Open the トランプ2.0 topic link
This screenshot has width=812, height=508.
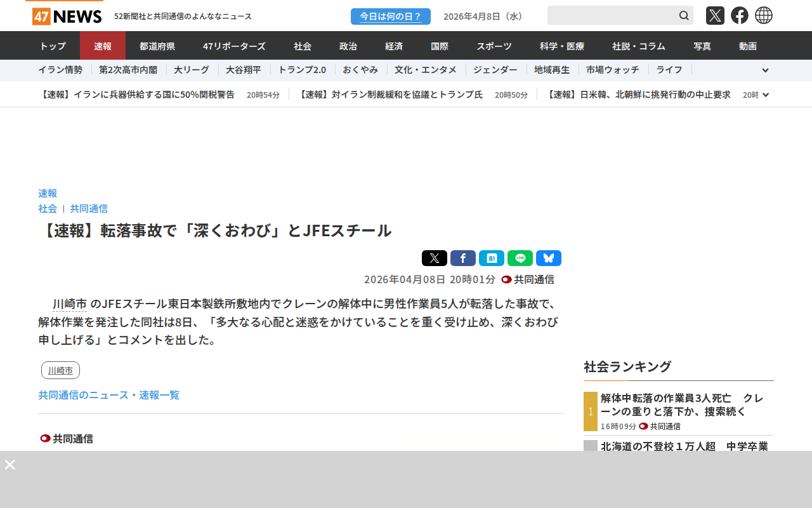(302, 70)
